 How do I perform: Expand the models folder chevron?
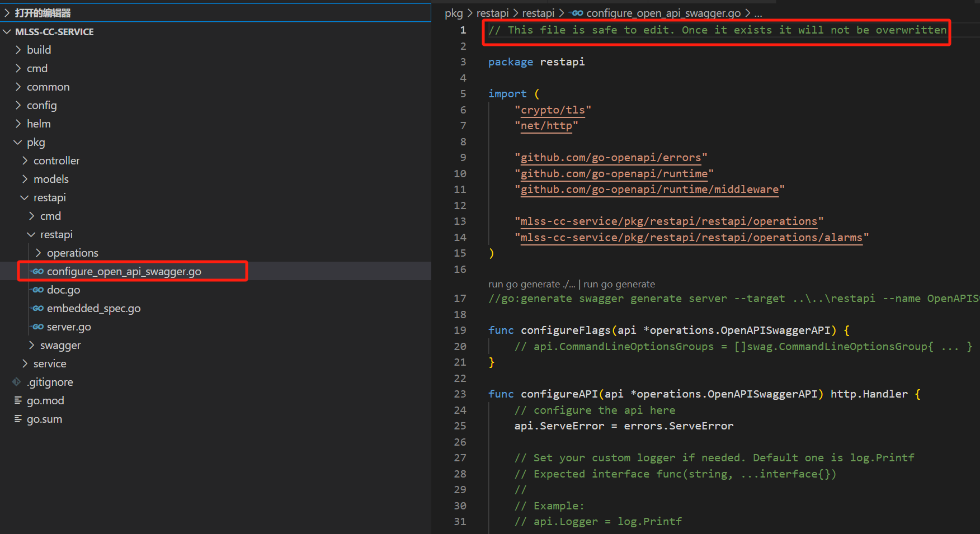coord(25,179)
